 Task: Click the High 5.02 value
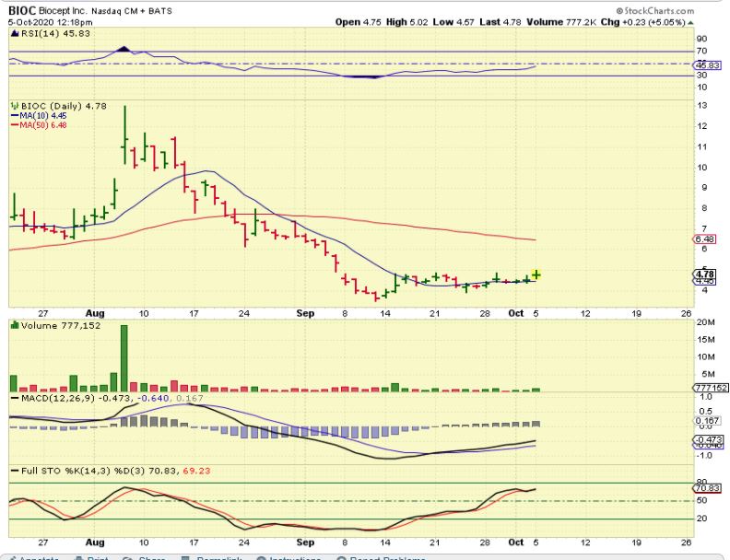[x=406, y=22]
